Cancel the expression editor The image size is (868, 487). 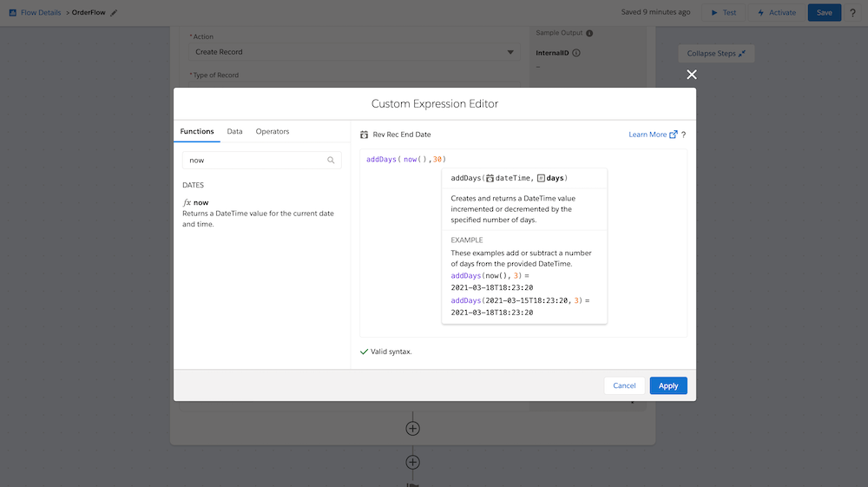pyautogui.click(x=624, y=385)
